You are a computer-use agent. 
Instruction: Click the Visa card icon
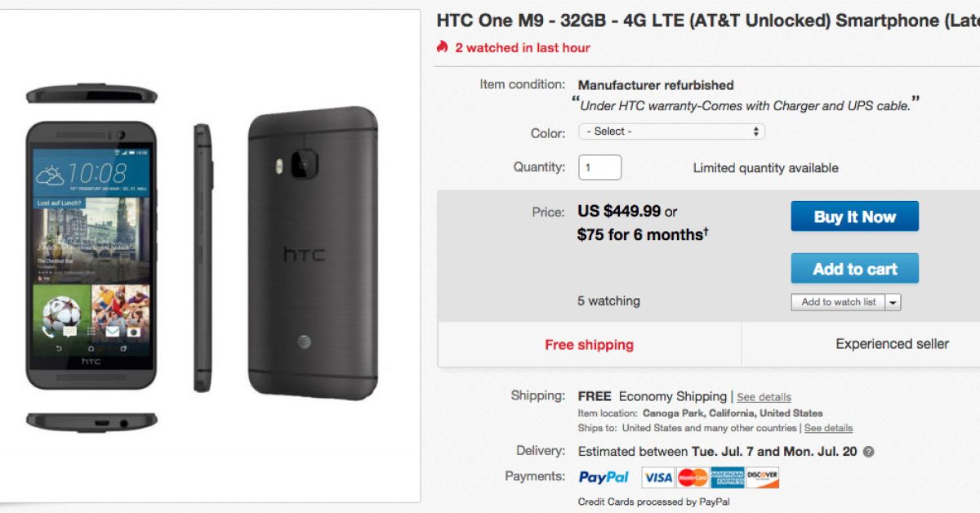(657, 478)
